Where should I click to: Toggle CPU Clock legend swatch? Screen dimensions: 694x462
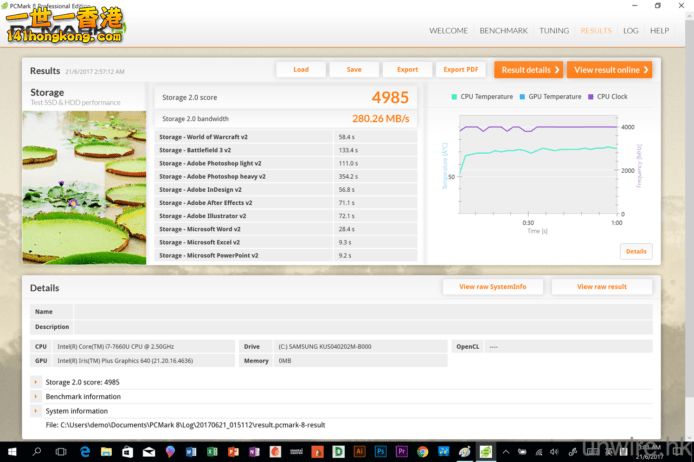tap(590, 96)
